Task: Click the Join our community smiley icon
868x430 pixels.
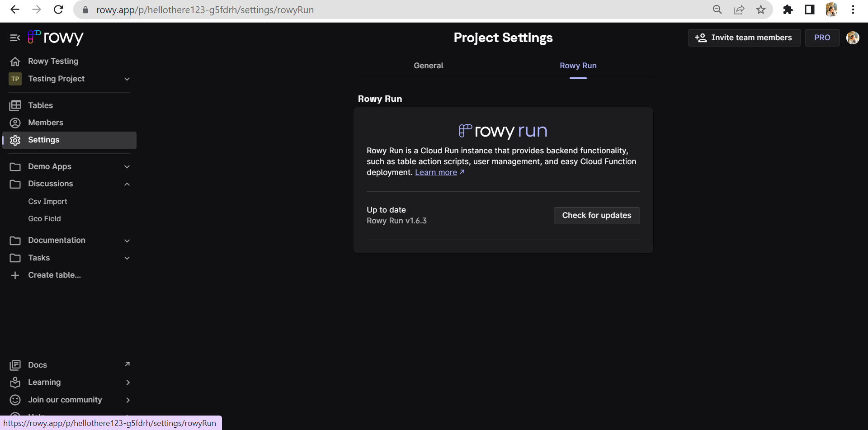Action: pos(15,400)
